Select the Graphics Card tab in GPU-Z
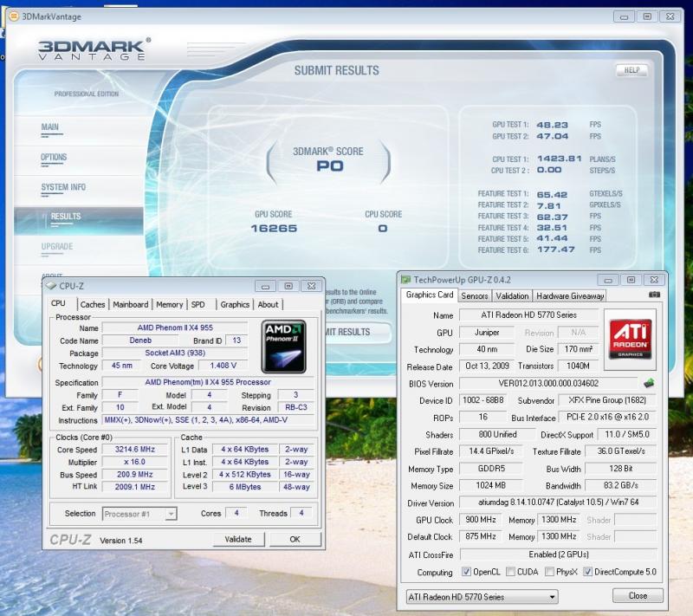 pos(430,295)
